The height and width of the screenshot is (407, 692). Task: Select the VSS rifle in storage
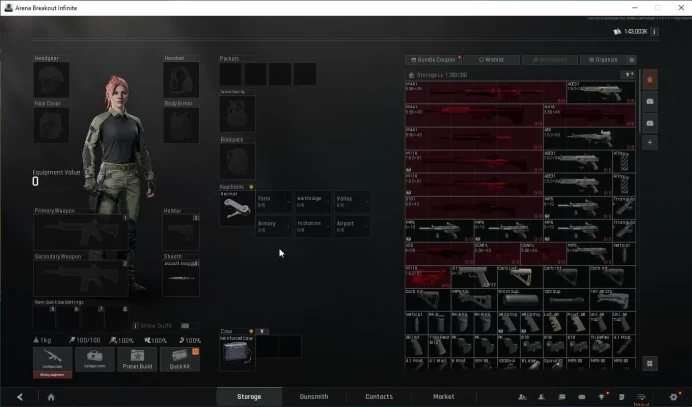pyautogui.click(x=440, y=253)
